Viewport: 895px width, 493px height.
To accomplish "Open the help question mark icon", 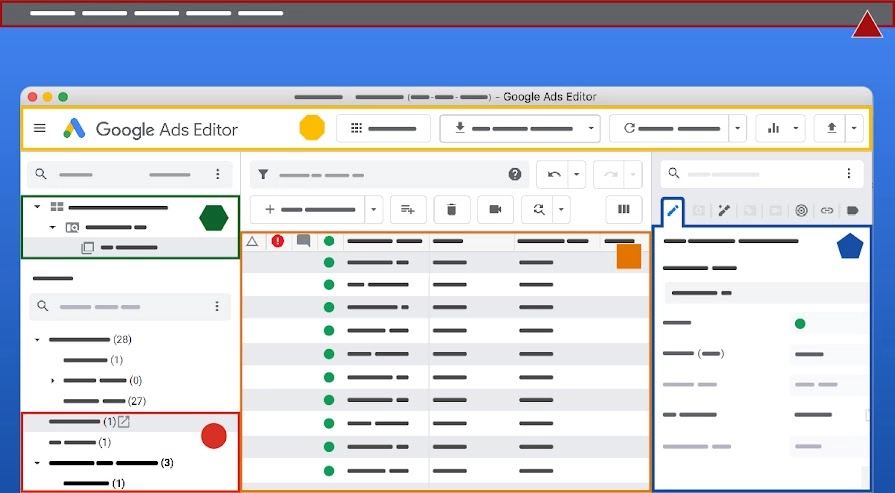I will click(515, 175).
